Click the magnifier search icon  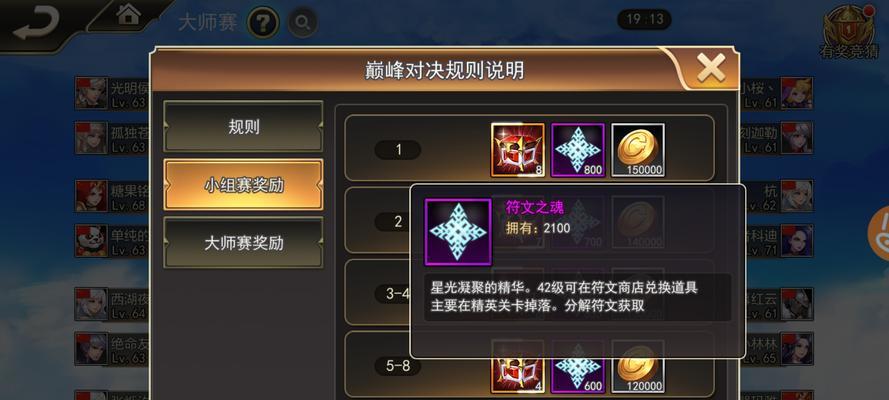pos(303,23)
